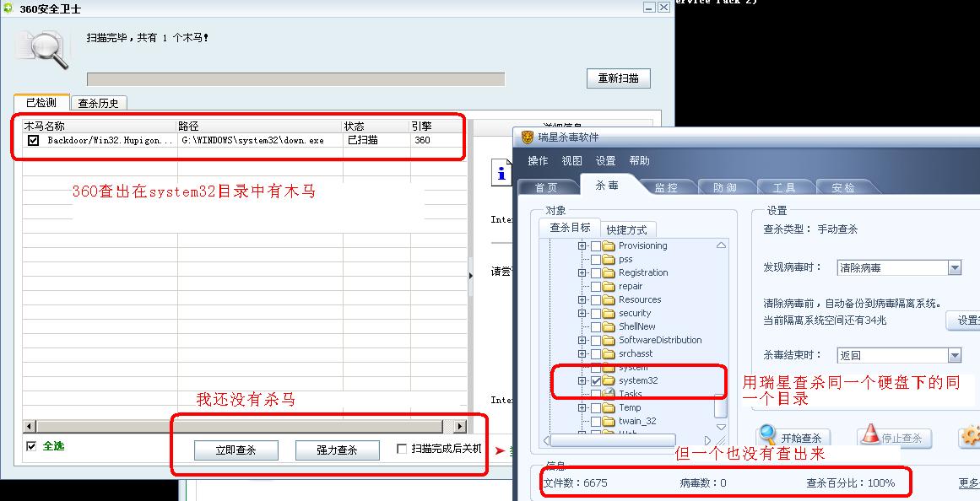Enable 扫描完成后关机 checkbox

402,450
